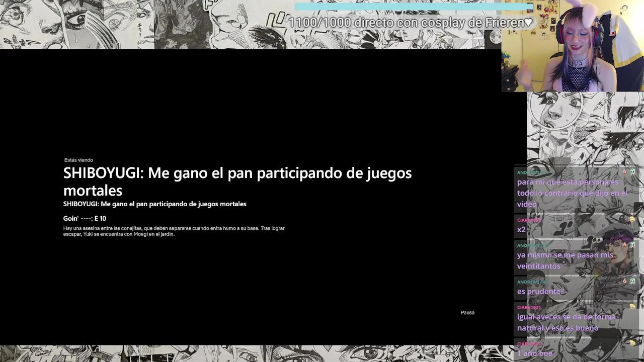Click the badge icon beside the 'x2' message
Viewport: 644px width, 362px height.
tap(632, 220)
